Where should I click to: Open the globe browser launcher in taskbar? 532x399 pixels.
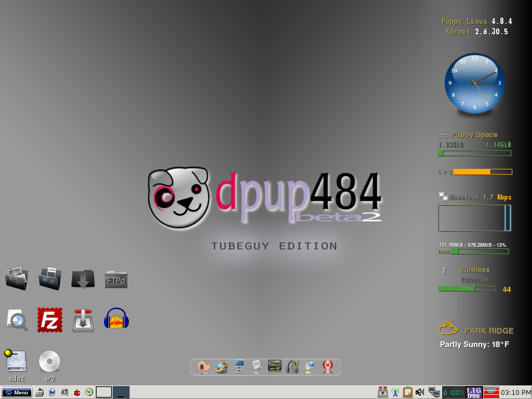tap(52, 393)
